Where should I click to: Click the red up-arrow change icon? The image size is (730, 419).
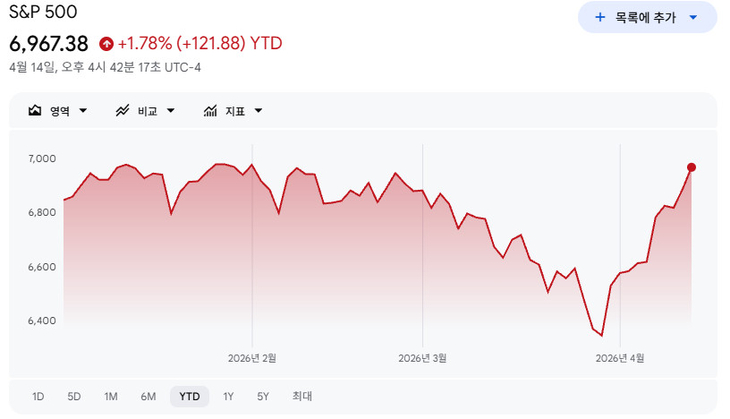click(x=106, y=43)
